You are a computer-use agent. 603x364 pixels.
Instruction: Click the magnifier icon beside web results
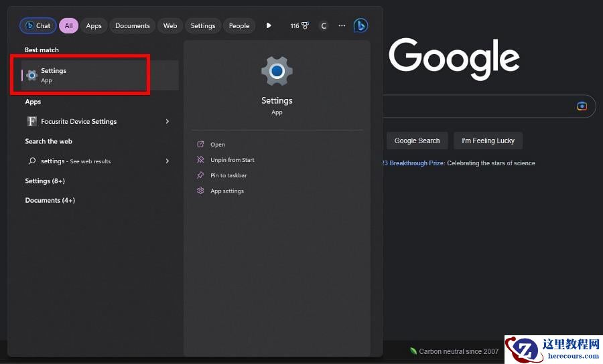click(x=32, y=161)
